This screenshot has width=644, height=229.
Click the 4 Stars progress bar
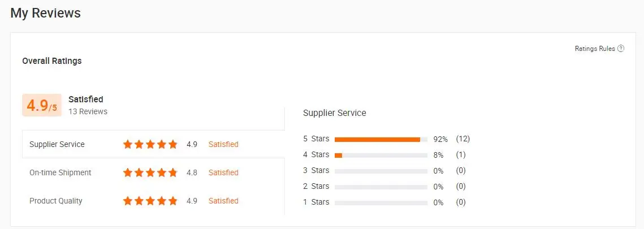click(x=381, y=155)
